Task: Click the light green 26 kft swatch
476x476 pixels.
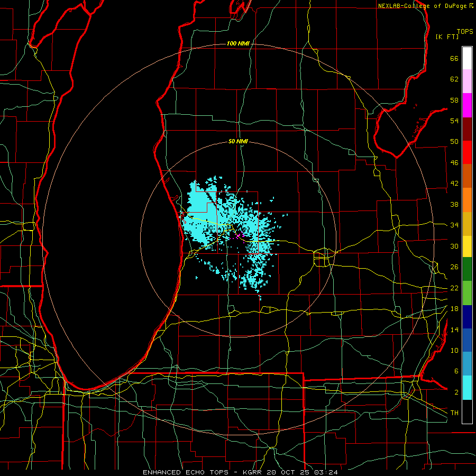Action: pos(467,293)
